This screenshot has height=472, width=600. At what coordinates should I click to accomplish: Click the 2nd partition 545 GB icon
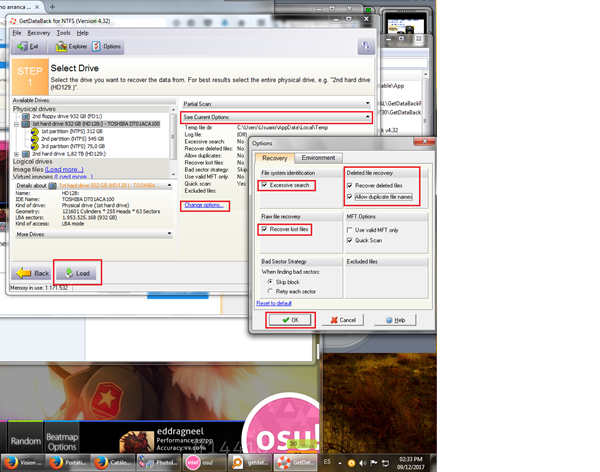pos(34,139)
